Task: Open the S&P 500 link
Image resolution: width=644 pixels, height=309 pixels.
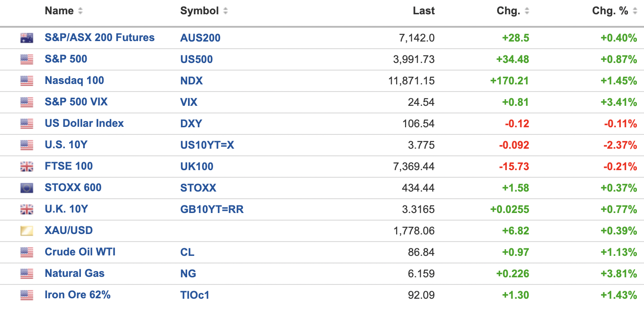Action: pos(66,59)
